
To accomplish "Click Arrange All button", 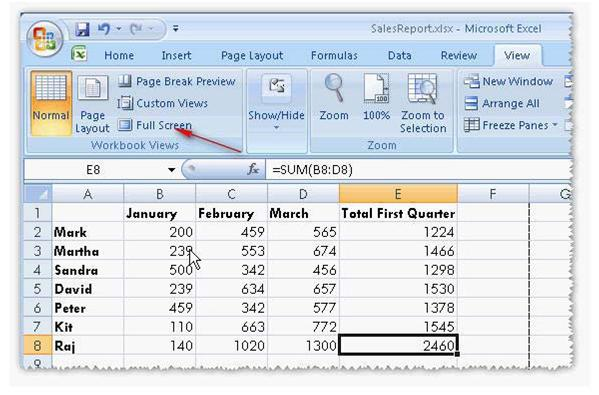I will tap(502, 104).
